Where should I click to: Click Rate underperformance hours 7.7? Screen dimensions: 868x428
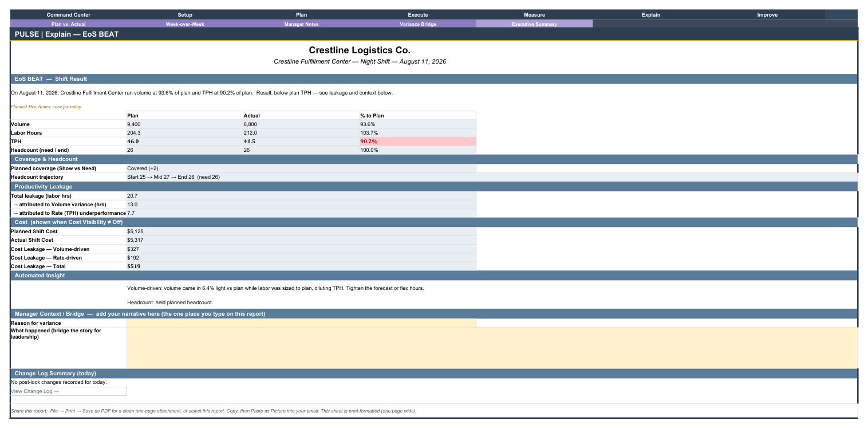click(301, 213)
